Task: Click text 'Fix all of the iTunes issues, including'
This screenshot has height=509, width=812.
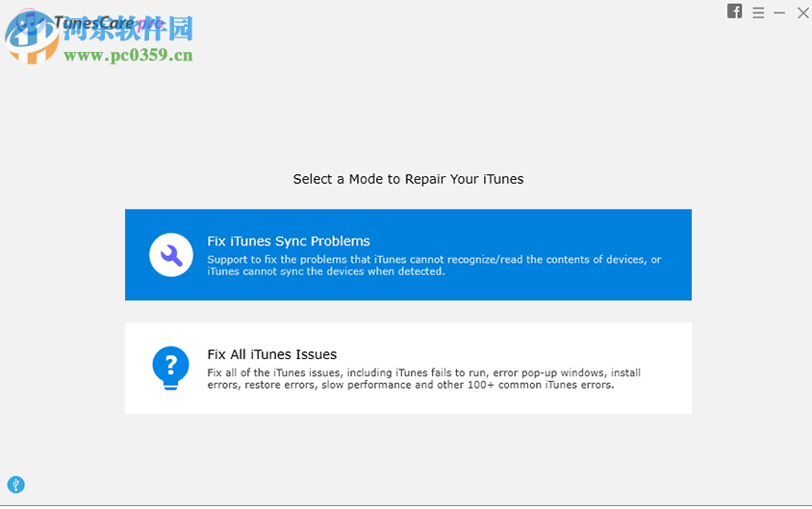Action: pos(300,372)
